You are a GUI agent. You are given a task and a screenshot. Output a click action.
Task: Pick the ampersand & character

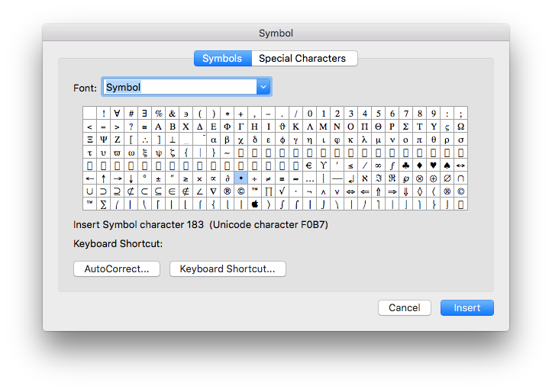[172, 113]
